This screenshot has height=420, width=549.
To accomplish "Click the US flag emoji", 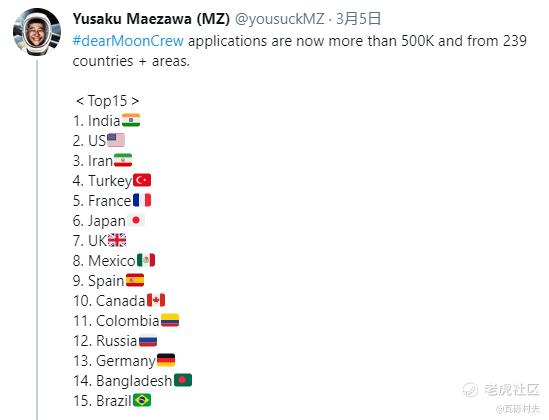I will (x=116, y=140).
